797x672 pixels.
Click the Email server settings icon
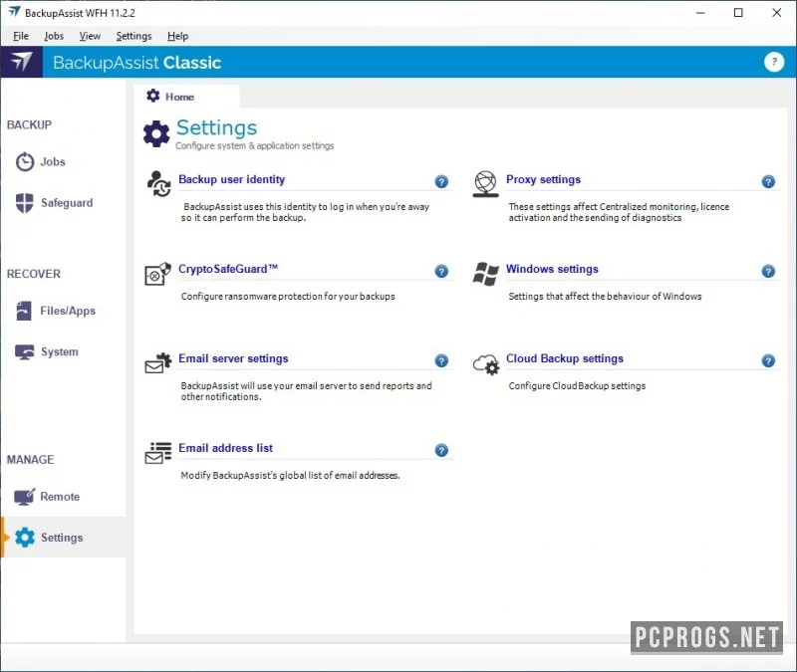(158, 362)
